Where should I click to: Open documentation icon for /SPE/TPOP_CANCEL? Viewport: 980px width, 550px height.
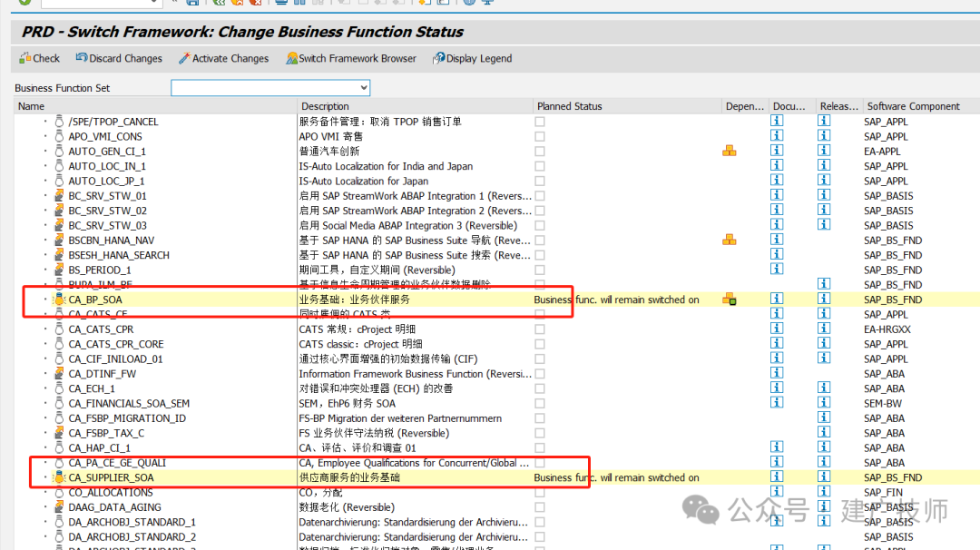(x=776, y=121)
